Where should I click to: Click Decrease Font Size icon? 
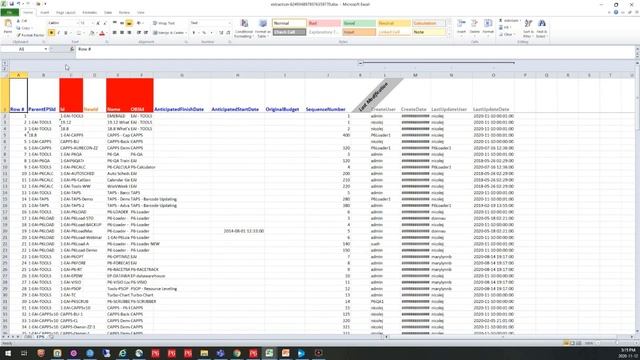click(105, 23)
